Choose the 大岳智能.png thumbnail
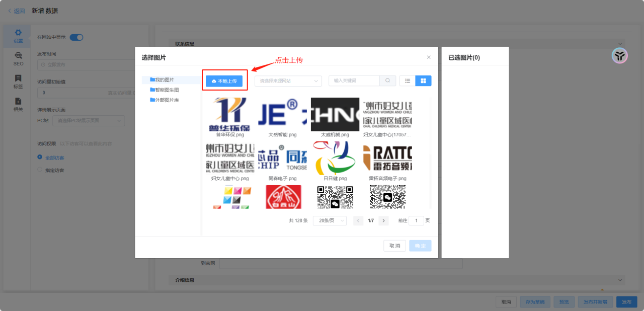The height and width of the screenshot is (311, 644). click(x=283, y=114)
